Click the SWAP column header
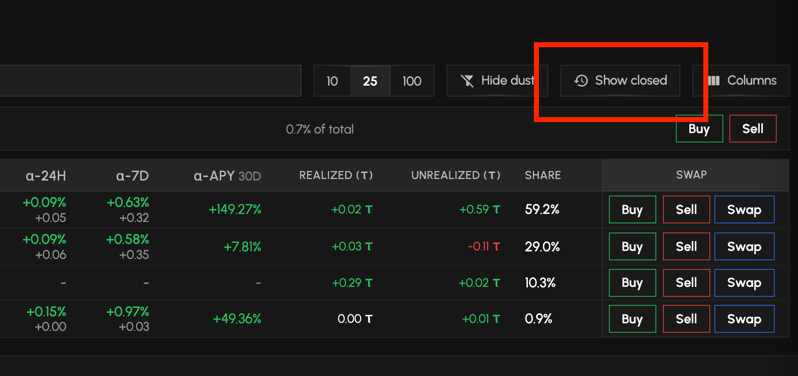Viewport: 798px width, 376px height. coord(691,175)
